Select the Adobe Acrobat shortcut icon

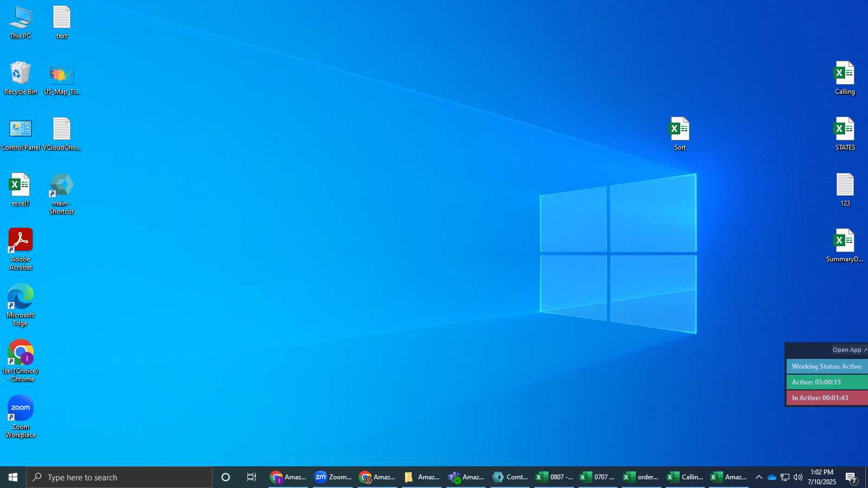tap(21, 249)
